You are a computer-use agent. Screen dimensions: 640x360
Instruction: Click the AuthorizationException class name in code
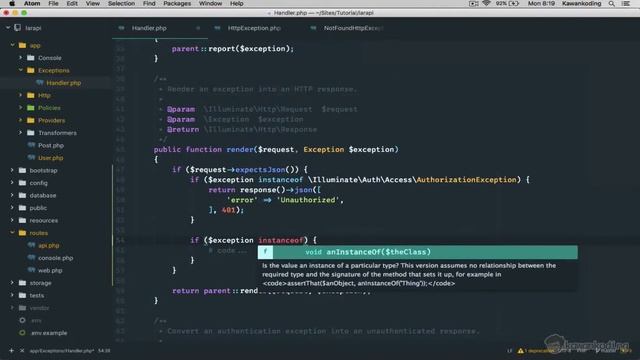(x=466, y=180)
